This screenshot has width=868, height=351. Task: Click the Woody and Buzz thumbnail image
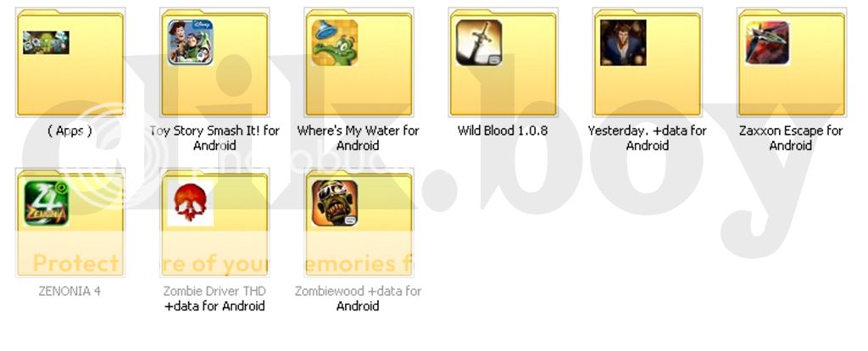191,42
